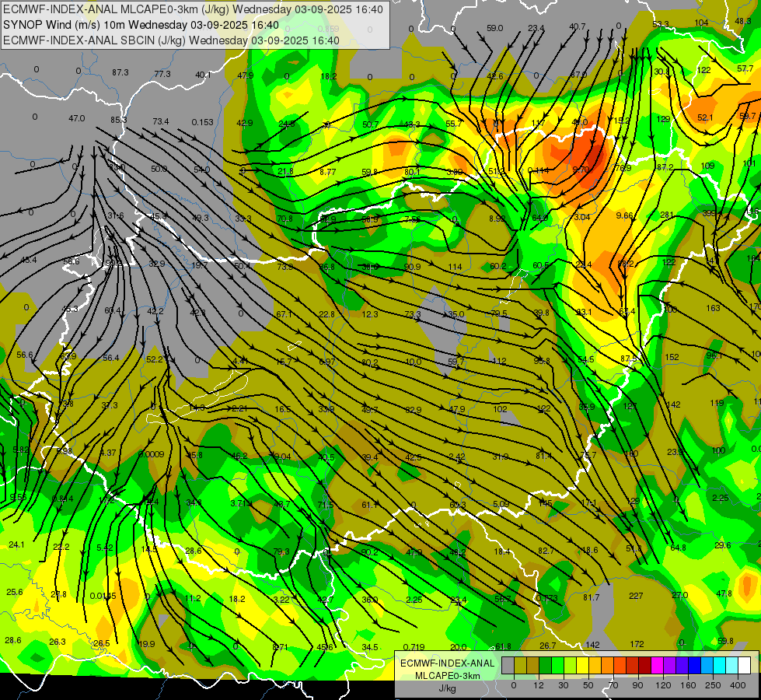
Task: Click the map value '59.0'
Action: point(494,28)
